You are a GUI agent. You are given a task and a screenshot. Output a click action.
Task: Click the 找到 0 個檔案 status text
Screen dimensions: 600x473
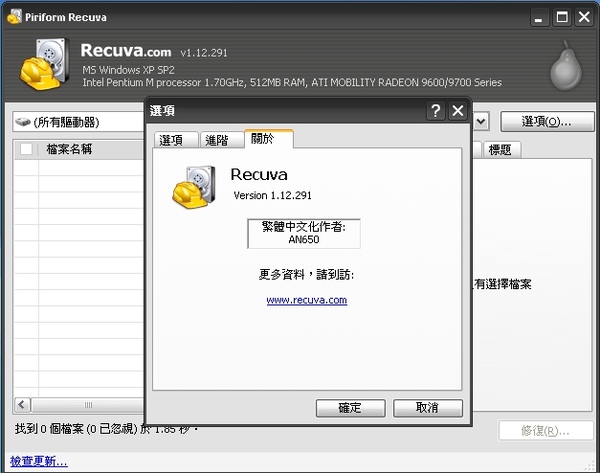pyautogui.click(x=106, y=429)
